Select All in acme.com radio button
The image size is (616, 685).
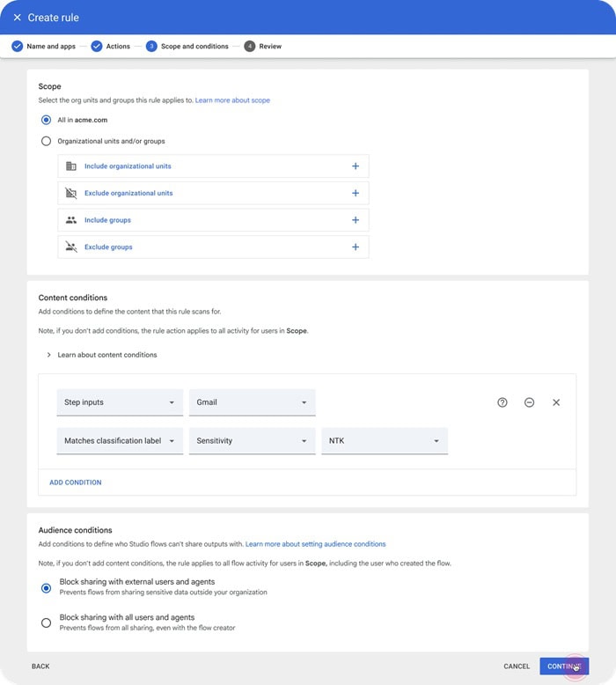tap(46, 120)
